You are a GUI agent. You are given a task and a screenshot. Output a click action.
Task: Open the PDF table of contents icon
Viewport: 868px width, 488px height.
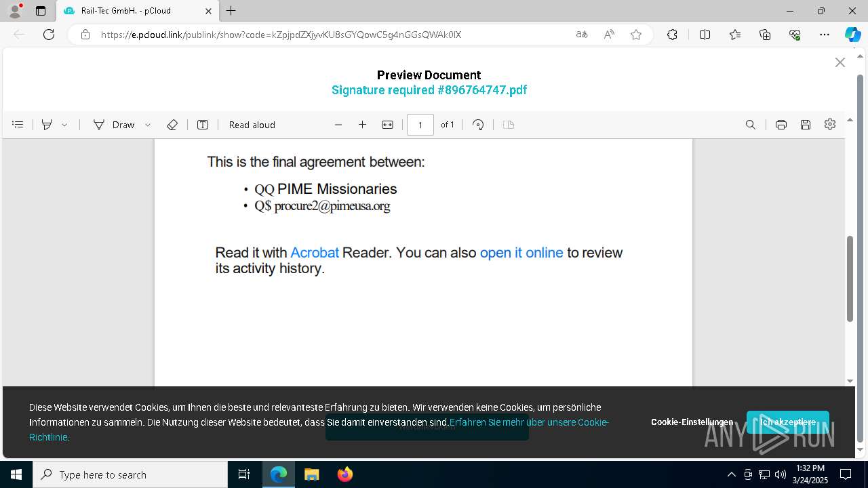pyautogui.click(x=18, y=125)
